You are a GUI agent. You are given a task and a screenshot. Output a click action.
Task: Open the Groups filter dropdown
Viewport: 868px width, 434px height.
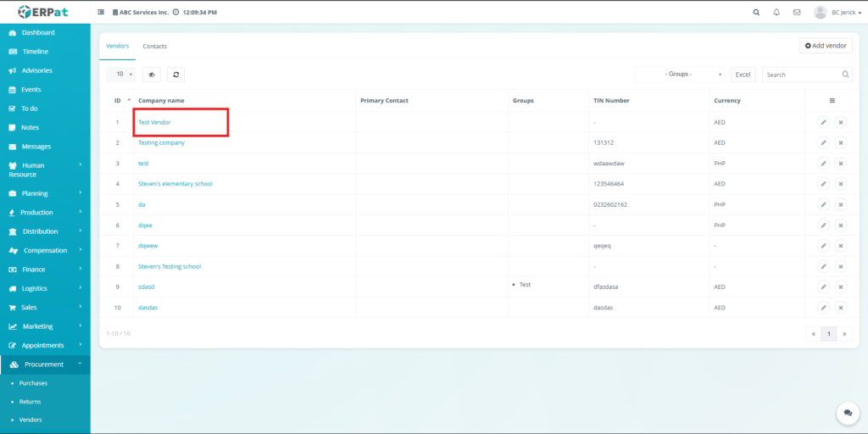(x=680, y=75)
